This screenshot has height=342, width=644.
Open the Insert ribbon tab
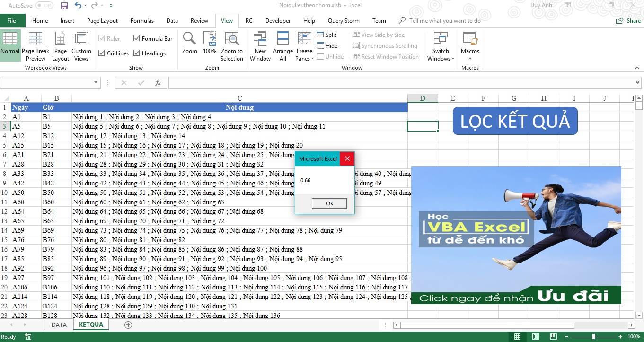(67, 21)
